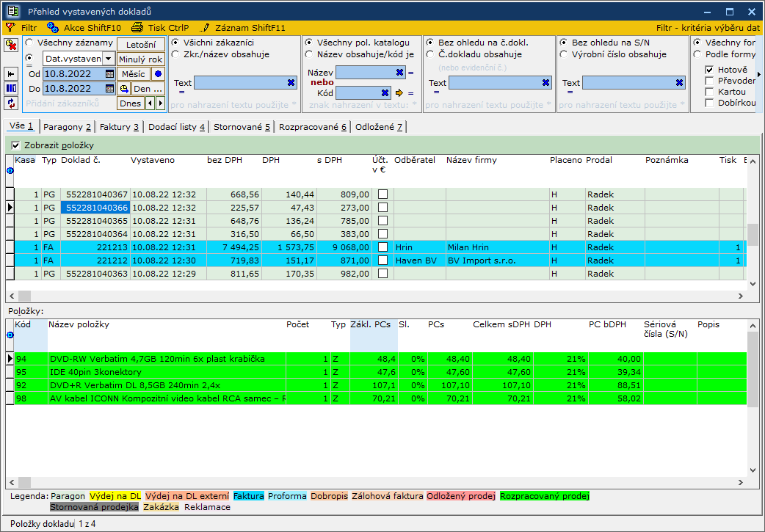Click the clock icon next to Den button

click(124, 89)
